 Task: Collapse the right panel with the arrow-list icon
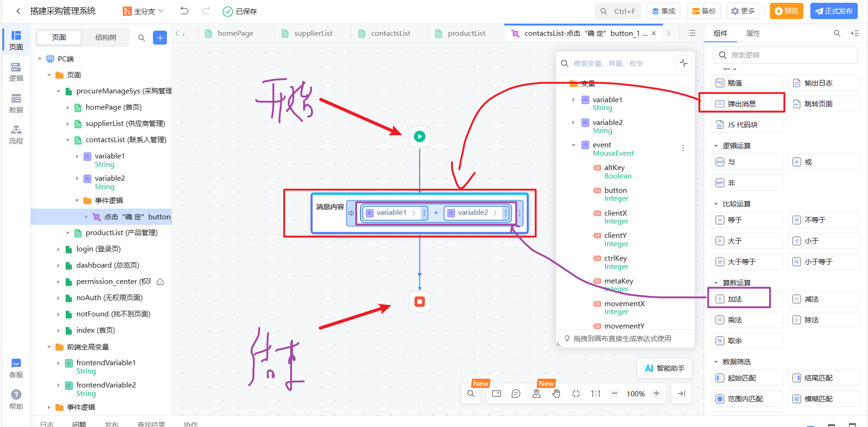855,33
